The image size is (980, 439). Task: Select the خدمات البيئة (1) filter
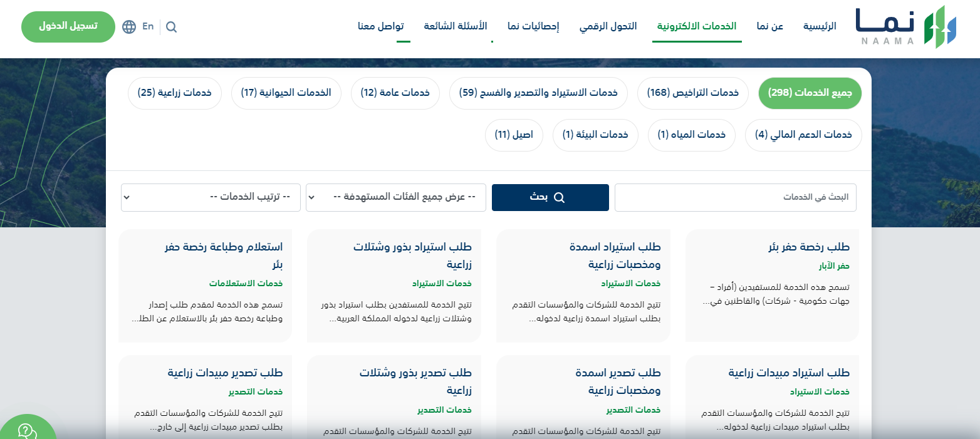tap(595, 135)
